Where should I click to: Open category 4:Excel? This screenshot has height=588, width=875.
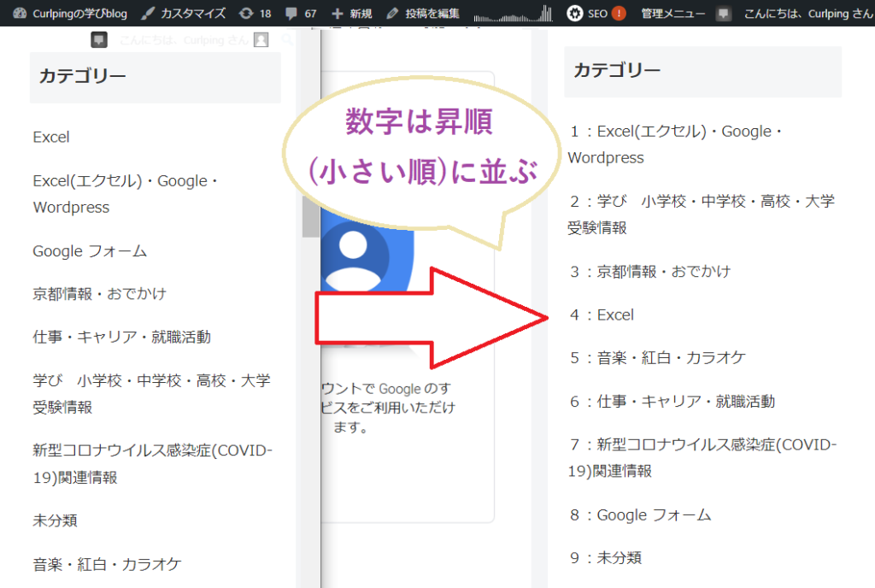(602, 315)
